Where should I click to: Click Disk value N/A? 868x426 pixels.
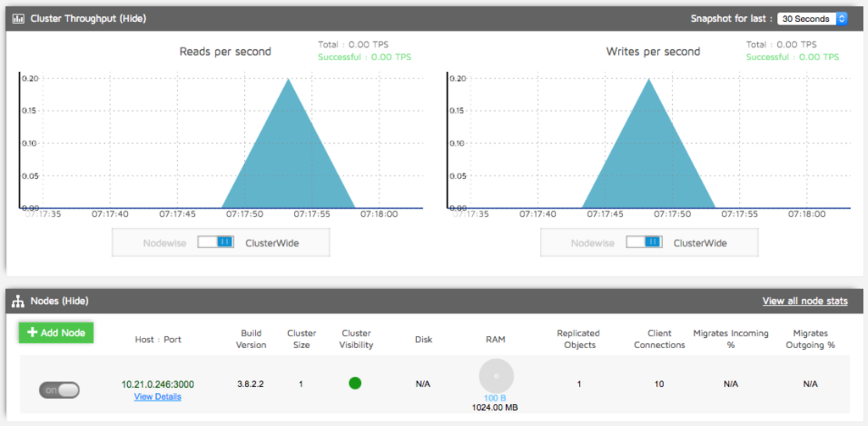[423, 384]
